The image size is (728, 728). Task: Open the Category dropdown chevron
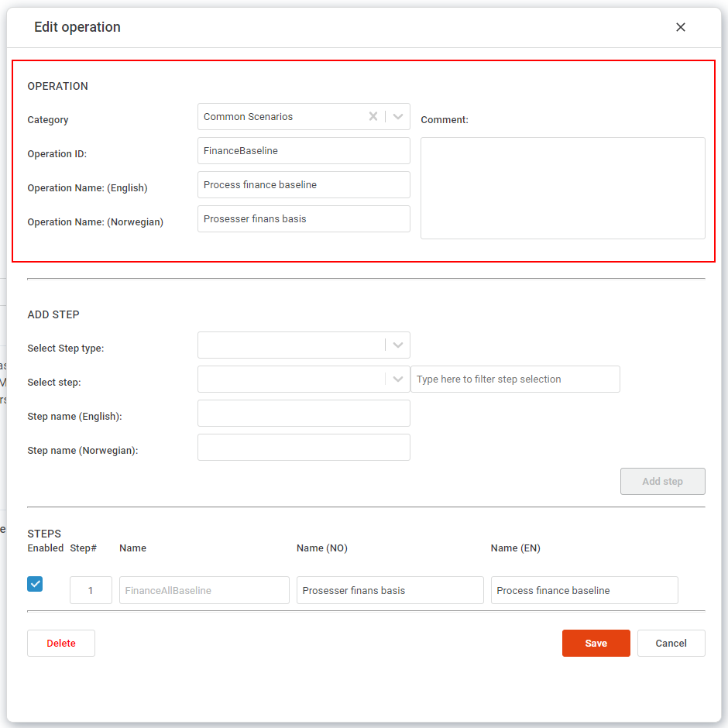pos(397,116)
